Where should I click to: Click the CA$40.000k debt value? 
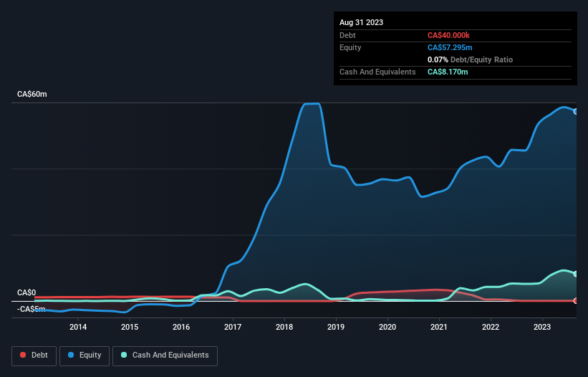coord(448,35)
